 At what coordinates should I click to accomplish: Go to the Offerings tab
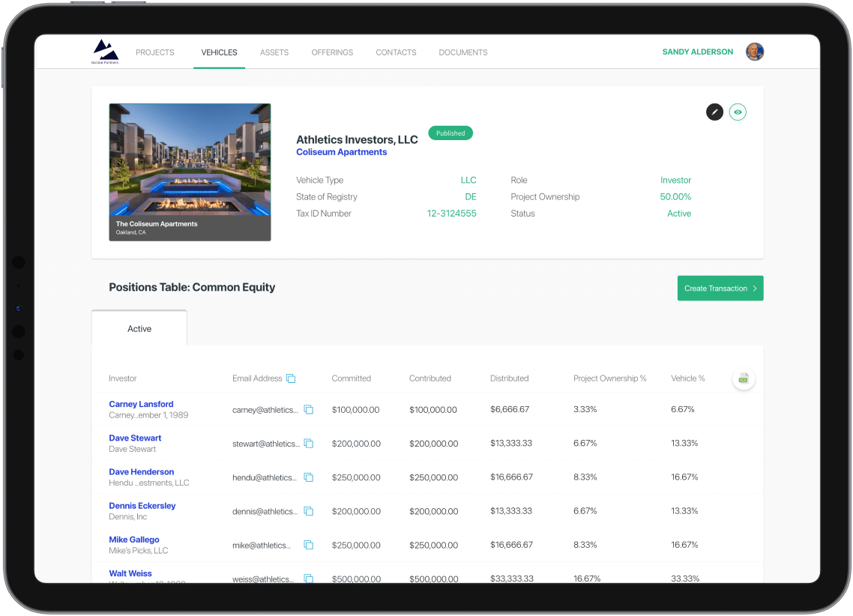(x=332, y=52)
